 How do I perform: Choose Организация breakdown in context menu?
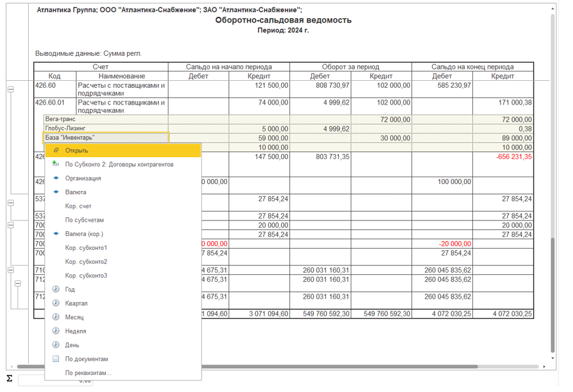point(123,178)
